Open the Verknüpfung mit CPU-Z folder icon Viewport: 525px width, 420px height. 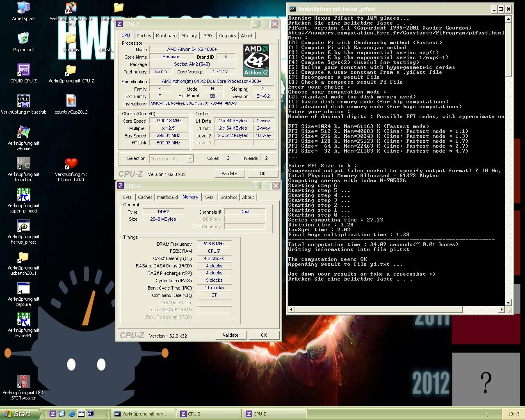(71, 70)
